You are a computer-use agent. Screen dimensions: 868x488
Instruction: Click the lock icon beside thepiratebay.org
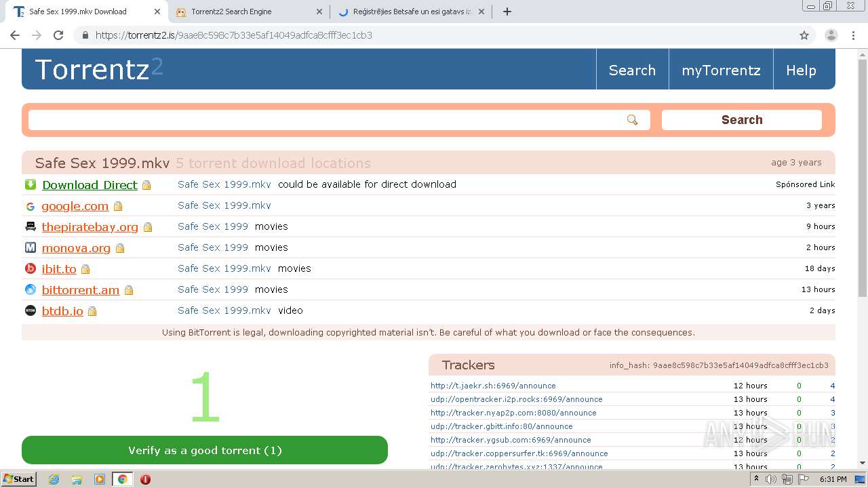tap(148, 228)
